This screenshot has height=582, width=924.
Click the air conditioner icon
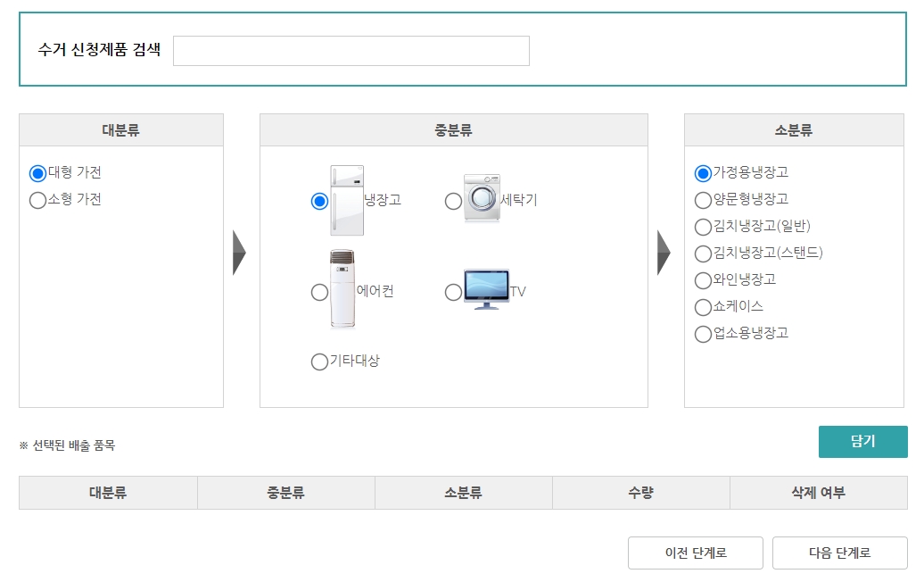click(x=342, y=286)
